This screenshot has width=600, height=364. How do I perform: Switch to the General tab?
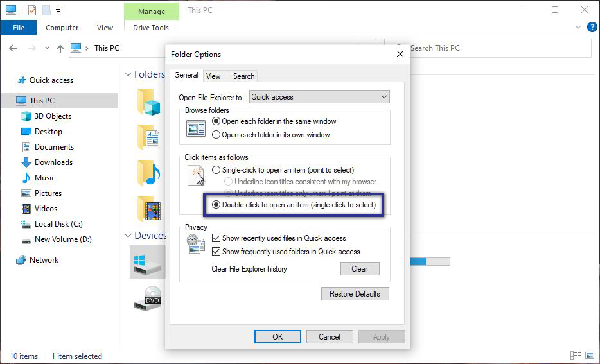pyautogui.click(x=186, y=75)
